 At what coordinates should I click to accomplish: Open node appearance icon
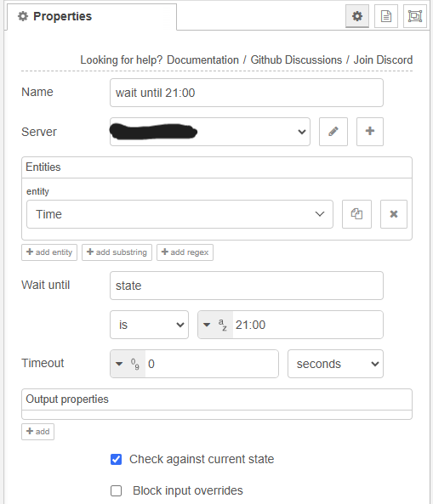click(x=415, y=16)
